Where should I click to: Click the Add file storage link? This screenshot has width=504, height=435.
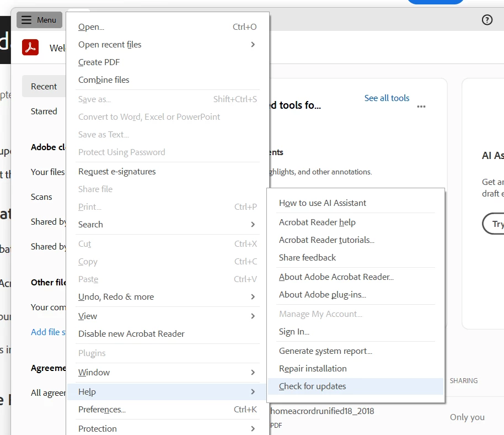[48, 332]
